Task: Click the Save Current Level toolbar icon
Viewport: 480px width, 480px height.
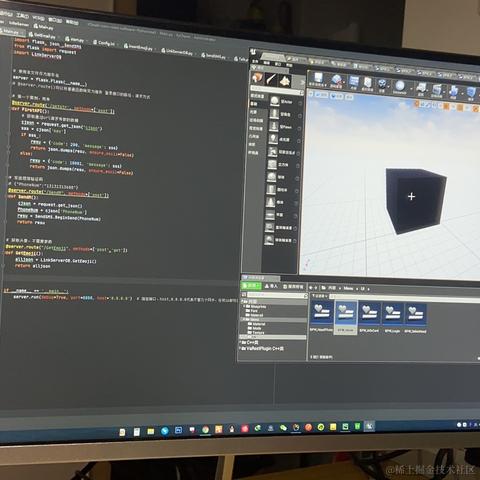Action: [x=318, y=80]
